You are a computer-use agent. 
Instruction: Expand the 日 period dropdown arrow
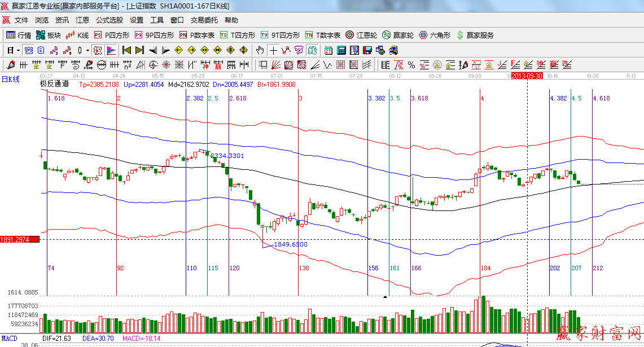click(x=18, y=50)
